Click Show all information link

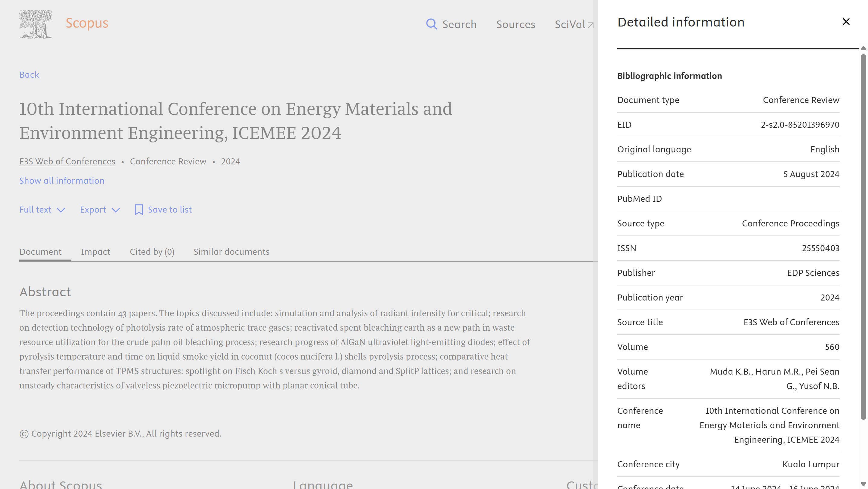[62, 181]
